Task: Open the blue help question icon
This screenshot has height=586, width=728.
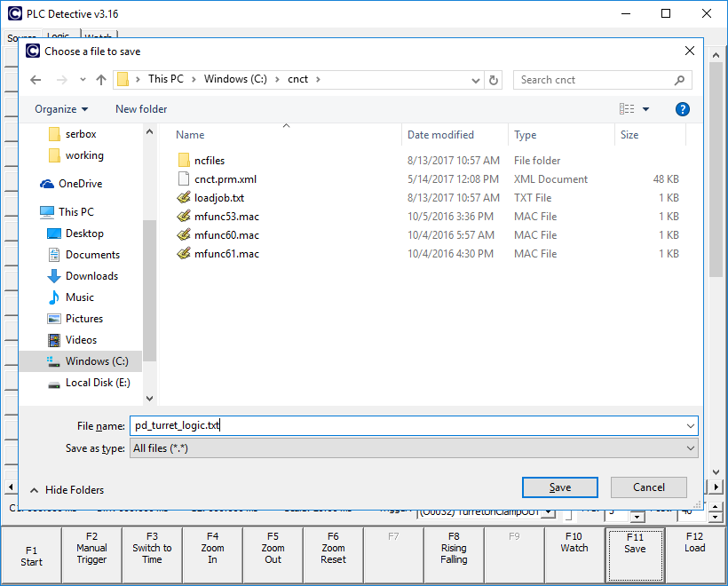Action: pyautogui.click(x=682, y=109)
